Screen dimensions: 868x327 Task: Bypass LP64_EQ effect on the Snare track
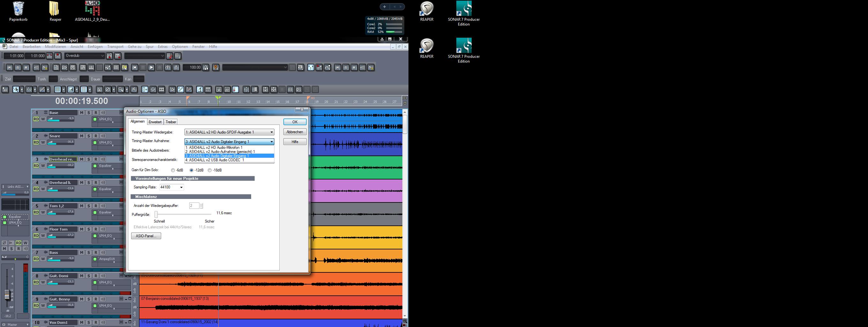click(x=95, y=143)
